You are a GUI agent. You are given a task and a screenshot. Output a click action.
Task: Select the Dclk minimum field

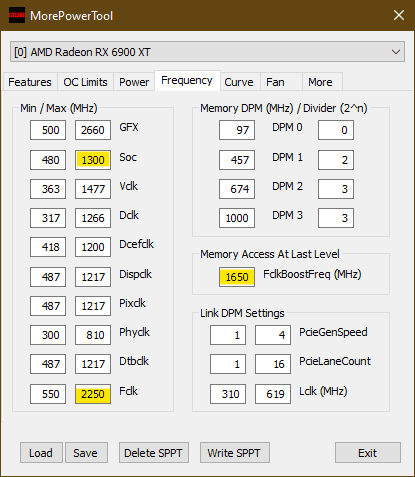click(48, 218)
